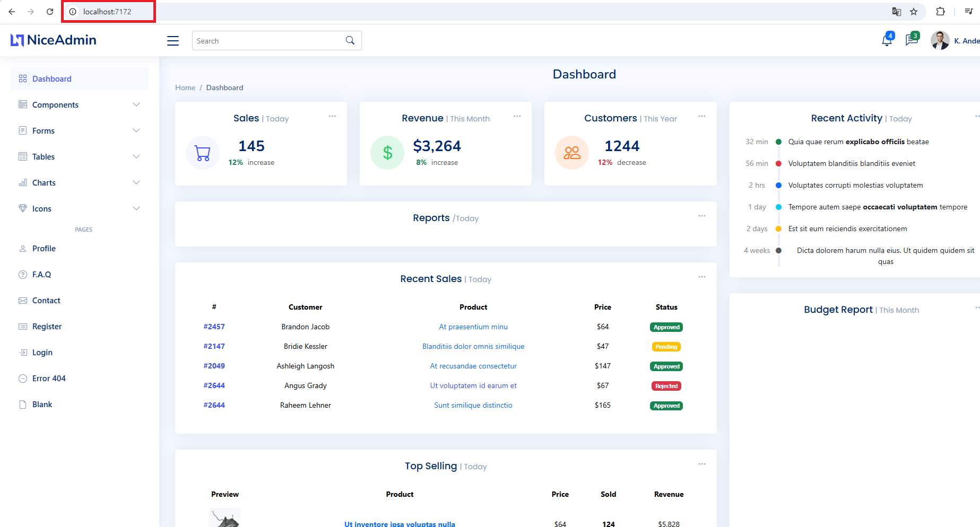
Task: Click the Customer column header in Recent Sales
Action: pyautogui.click(x=306, y=307)
